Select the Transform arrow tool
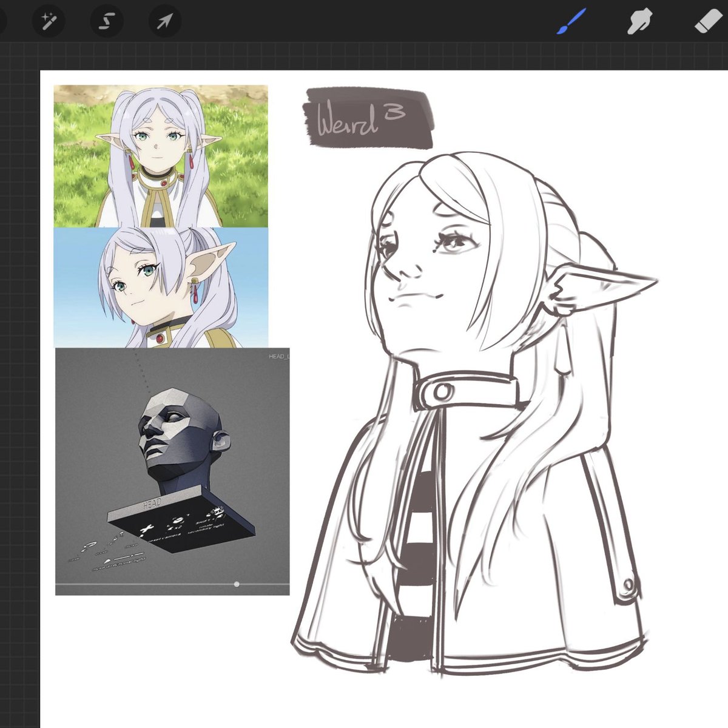This screenshot has height=728, width=728. click(165, 22)
